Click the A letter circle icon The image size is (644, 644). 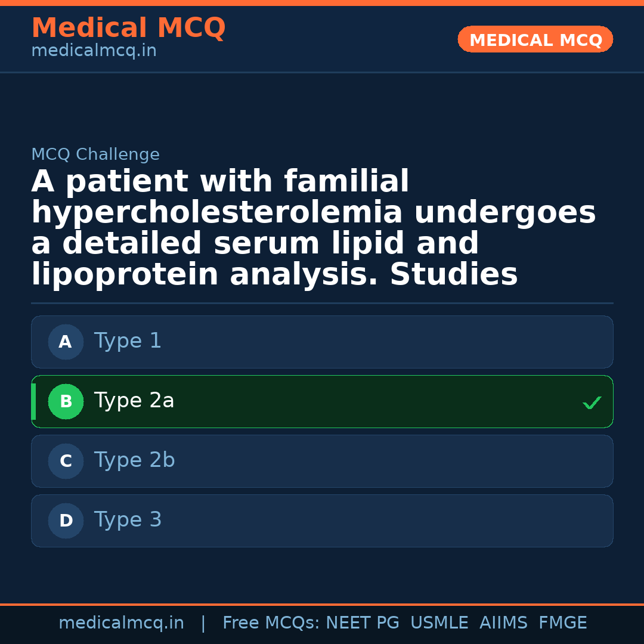pos(66,342)
